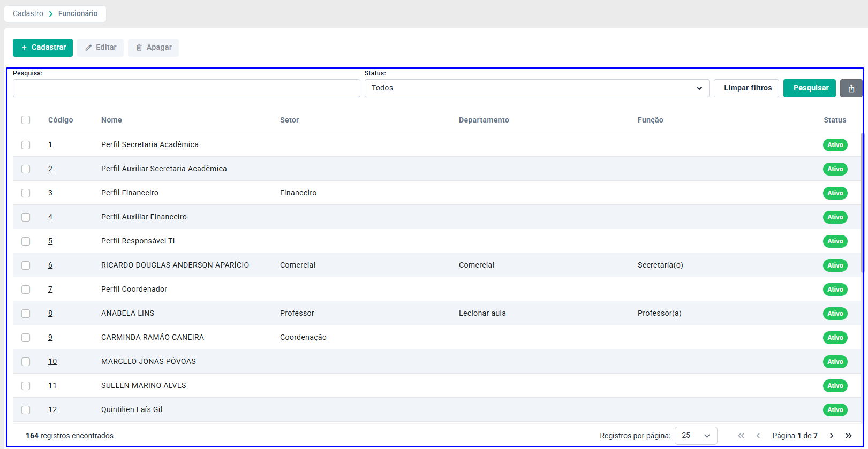Click the Apagar button
The image size is (868, 449).
[x=153, y=48]
